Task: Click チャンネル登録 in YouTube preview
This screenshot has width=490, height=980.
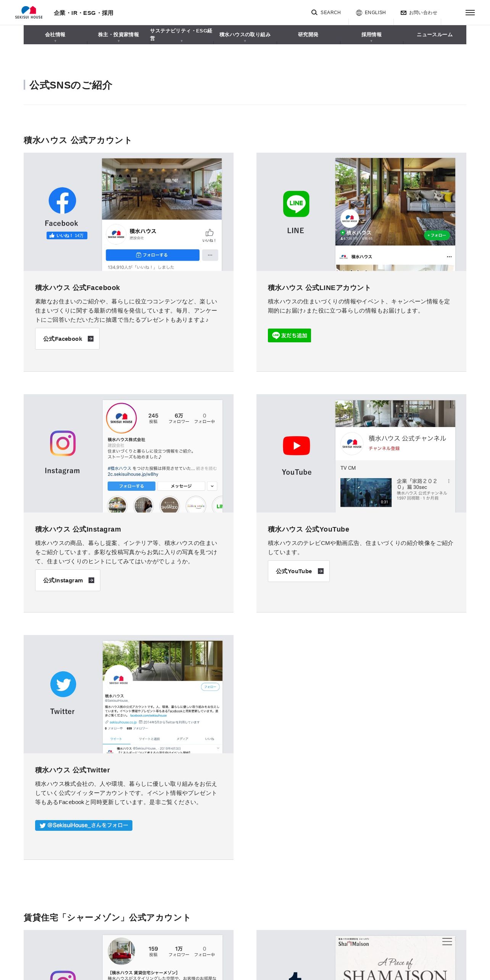Action: tap(384, 448)
